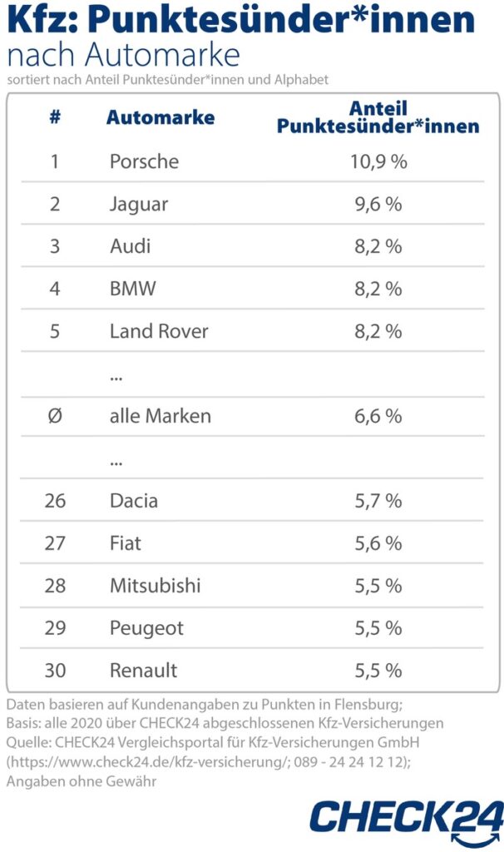Click the alle Marken average row
Screen dimensions: 504x852
click(x=252, y=416)
